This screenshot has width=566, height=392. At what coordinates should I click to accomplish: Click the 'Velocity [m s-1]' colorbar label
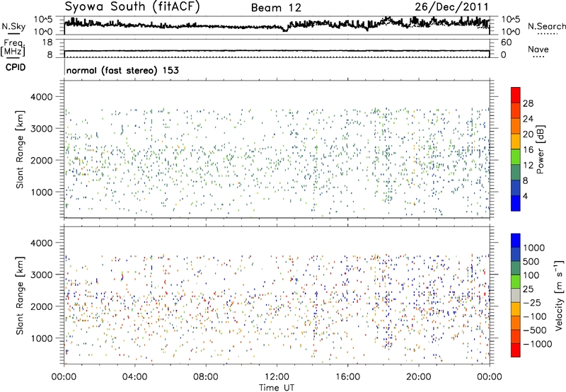tap(559, 295)
